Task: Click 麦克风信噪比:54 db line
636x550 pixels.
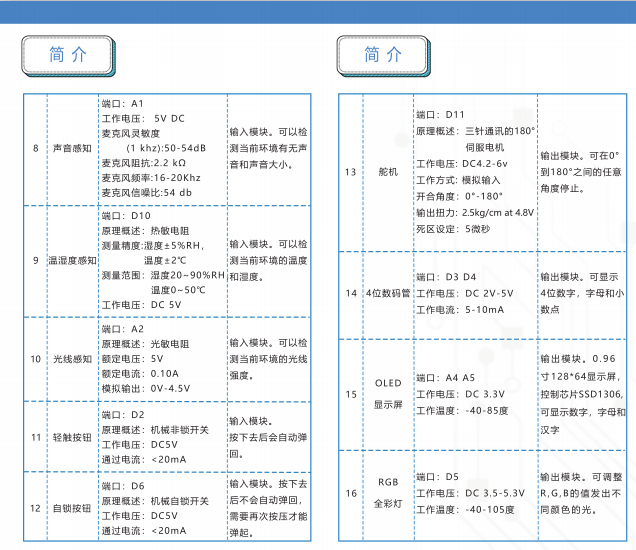Action: (x=146, y=193)
